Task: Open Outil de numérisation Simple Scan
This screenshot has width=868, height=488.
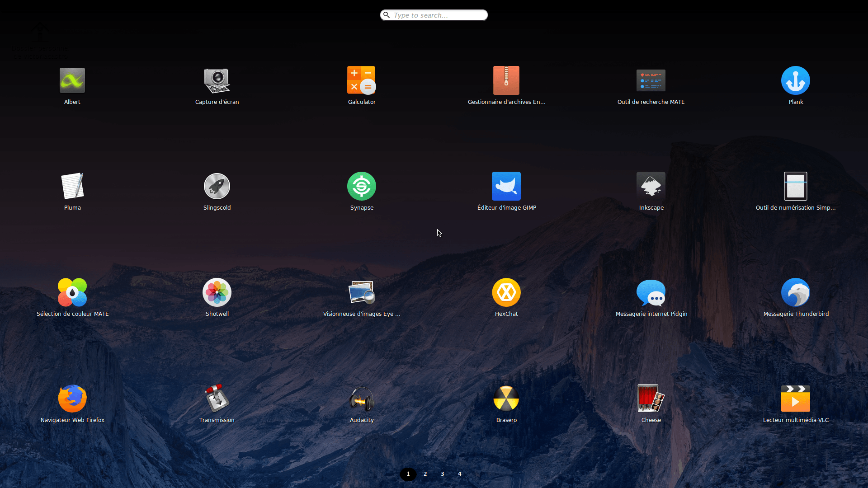Action: pyautogui.click(x=796, y=186)
